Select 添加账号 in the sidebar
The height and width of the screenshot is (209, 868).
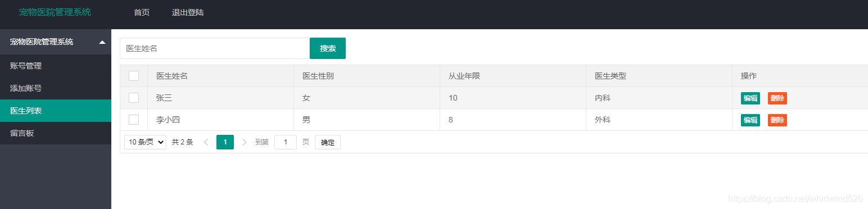point(56,88)
